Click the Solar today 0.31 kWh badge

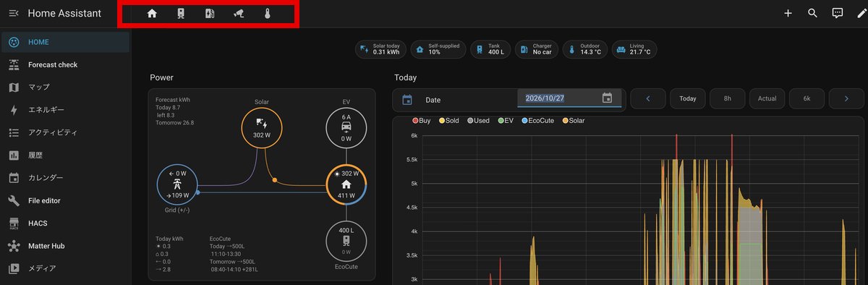[380, 49]
